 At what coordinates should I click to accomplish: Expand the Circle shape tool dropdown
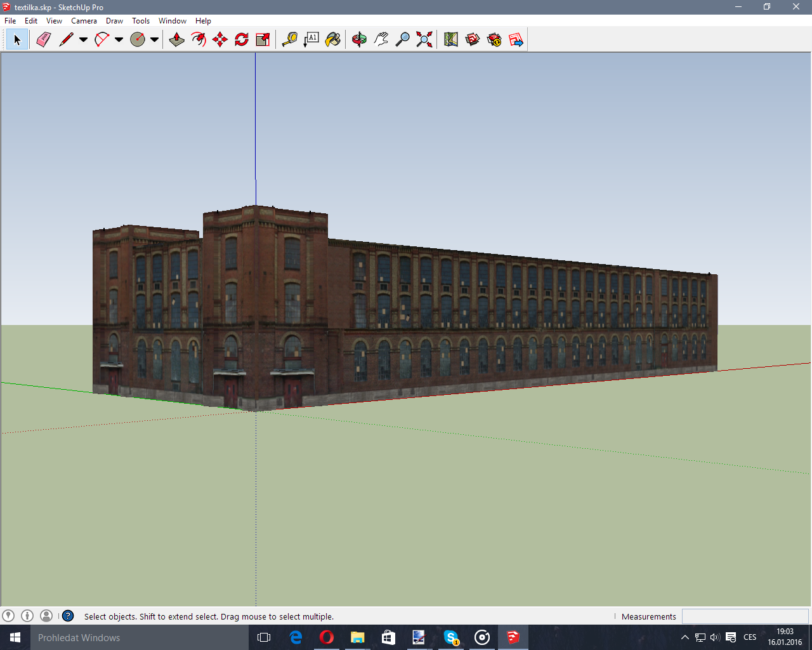point(154,39)
